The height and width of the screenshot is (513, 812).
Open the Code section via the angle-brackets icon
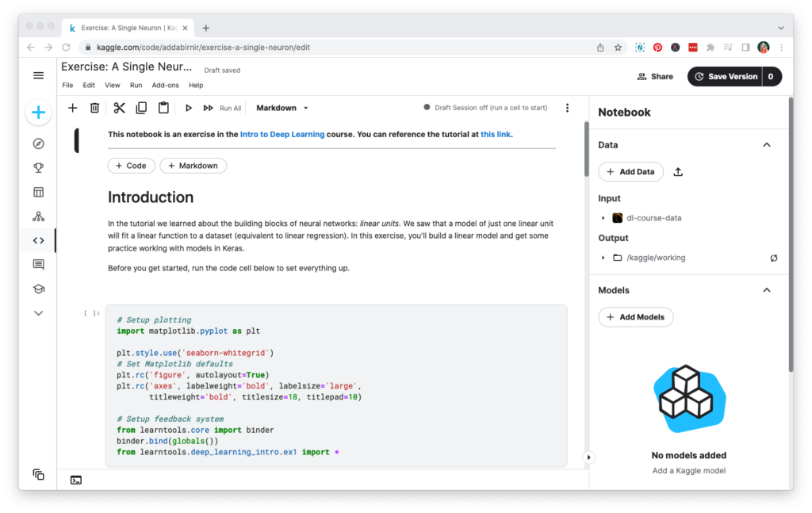(38, 240)
